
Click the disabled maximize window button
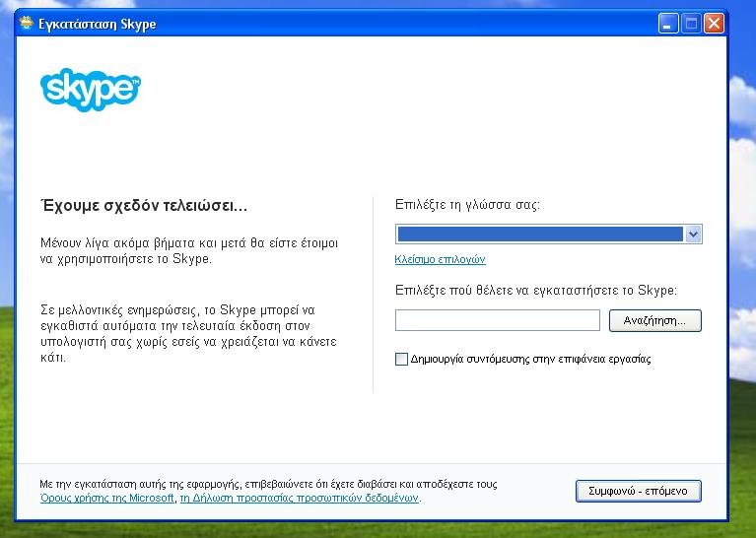tap(691, 23)
